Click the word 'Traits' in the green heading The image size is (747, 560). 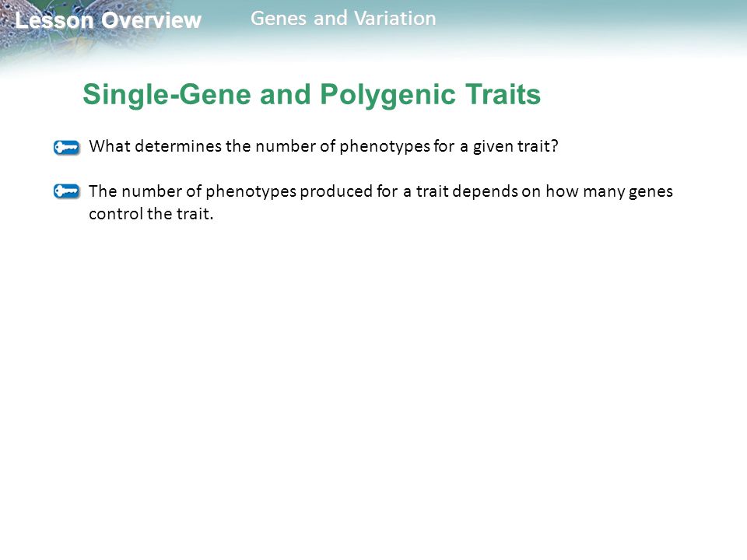503,94
